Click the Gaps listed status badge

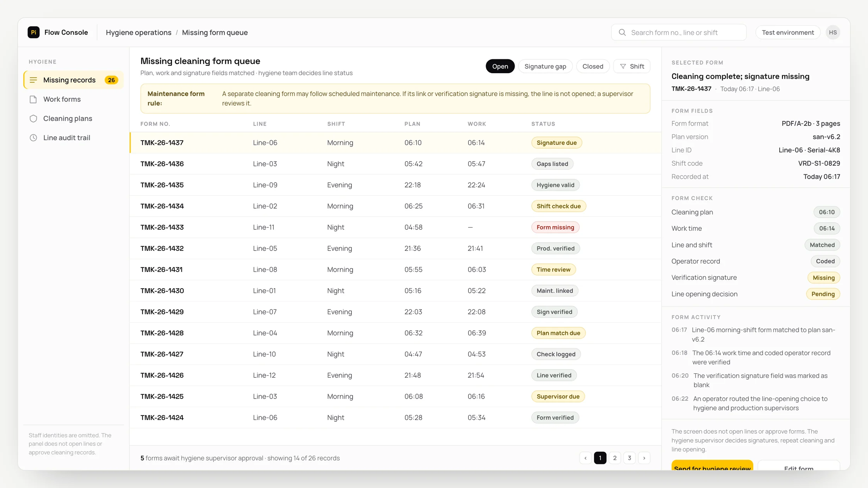pos(552,164)
